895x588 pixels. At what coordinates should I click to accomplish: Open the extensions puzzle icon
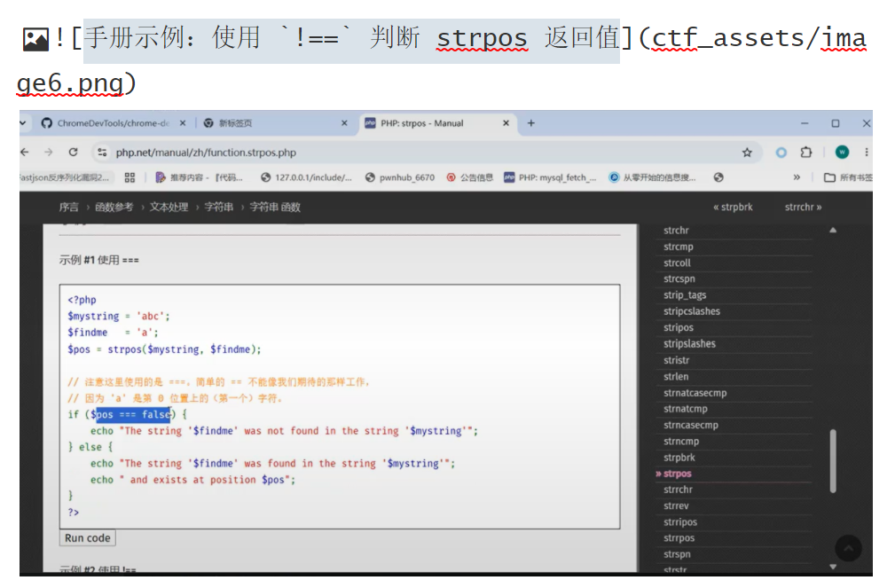coord(806,152)
